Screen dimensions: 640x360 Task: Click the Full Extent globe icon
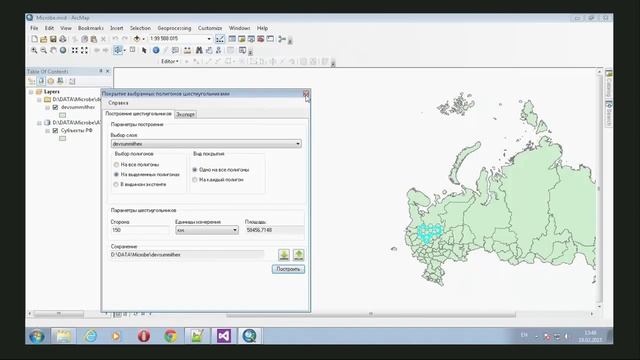[63, 50]
